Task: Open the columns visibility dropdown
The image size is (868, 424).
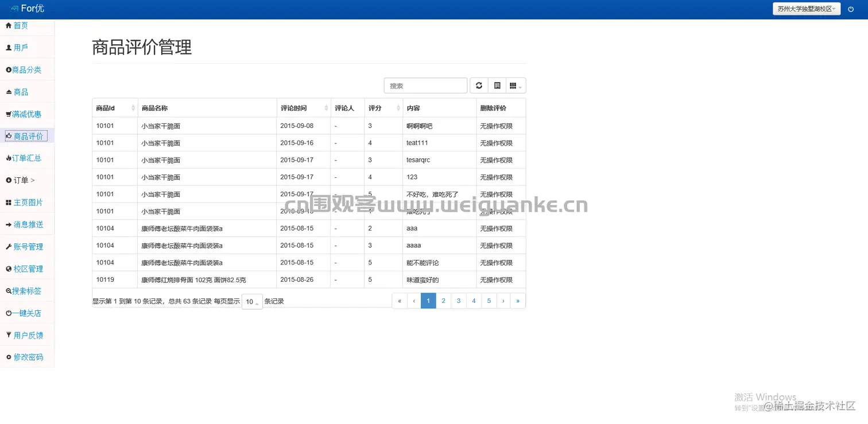Action: [x=516, y=85]
